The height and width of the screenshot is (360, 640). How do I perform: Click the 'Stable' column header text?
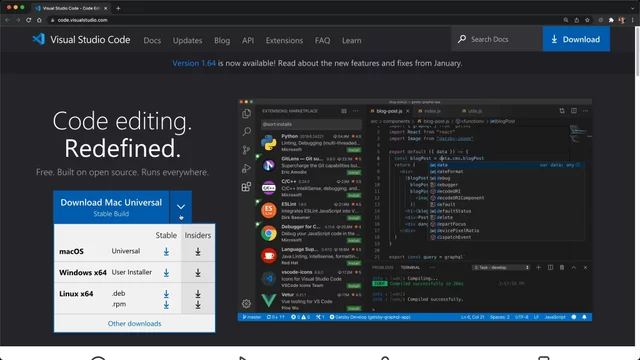point(166,236)
